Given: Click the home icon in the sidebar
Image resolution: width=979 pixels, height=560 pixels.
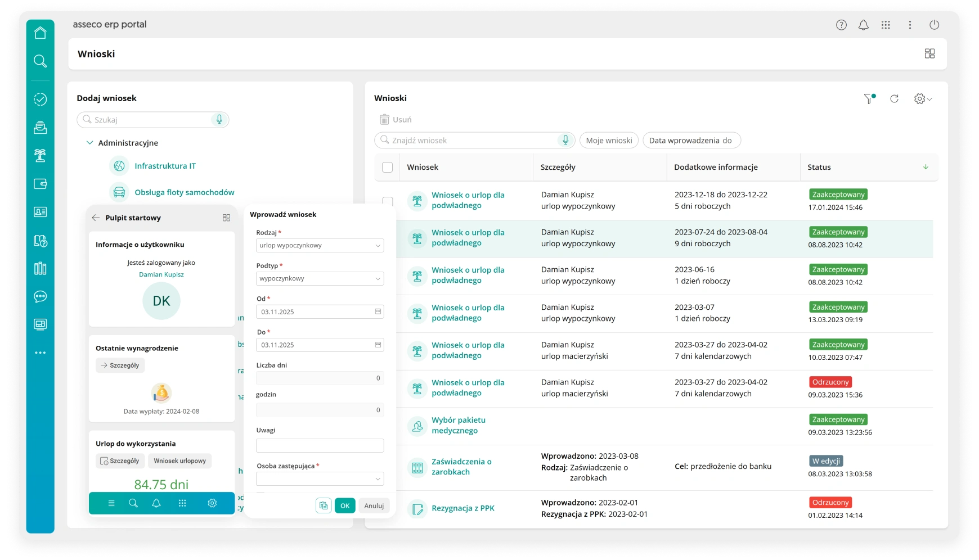Looking at the screenshot, I should (x=40, y=33).
